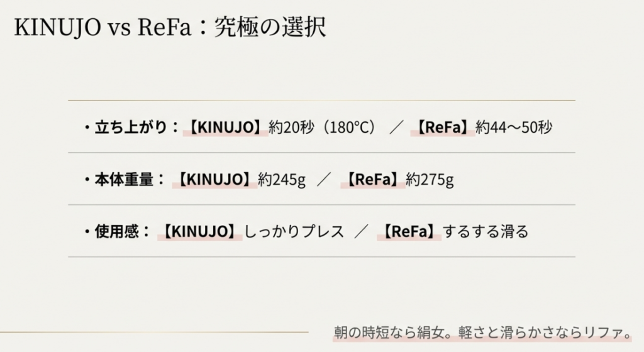The width and height of the screenshot is (644, 352).
Task: Click the footer summary about 絹女 and リファ
Action: click(482, 332)
